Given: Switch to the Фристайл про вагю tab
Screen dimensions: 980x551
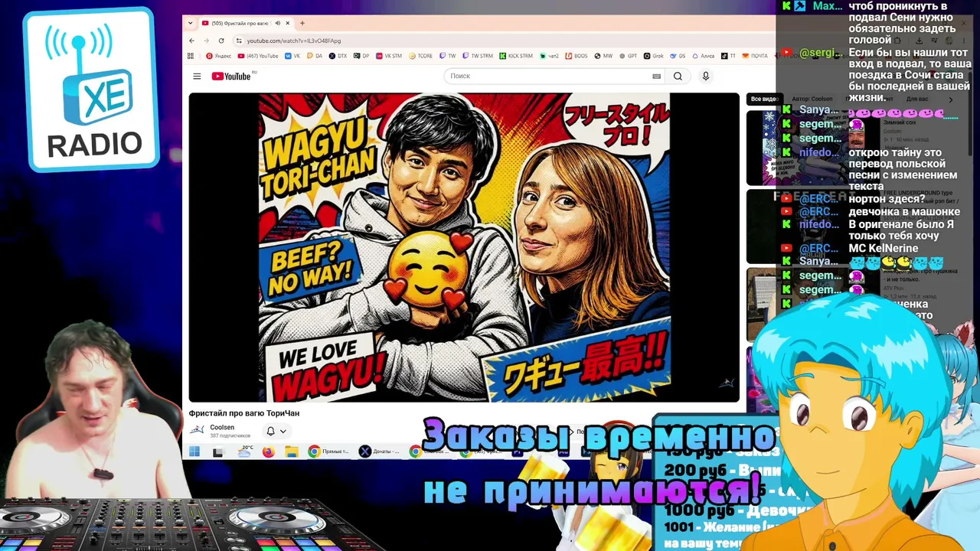Looking at the screenshot, I should pyautogui.click(x=241, y=23).
